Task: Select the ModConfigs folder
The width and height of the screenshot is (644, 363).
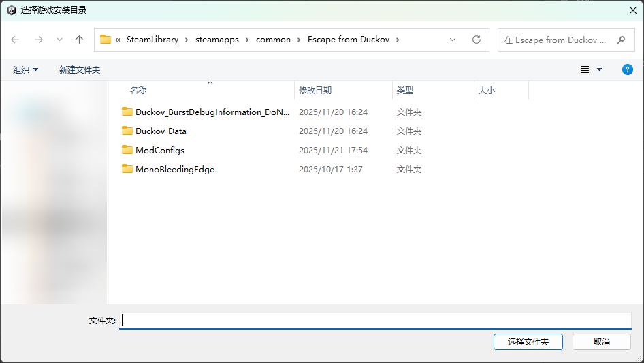Action: point(159,150)
